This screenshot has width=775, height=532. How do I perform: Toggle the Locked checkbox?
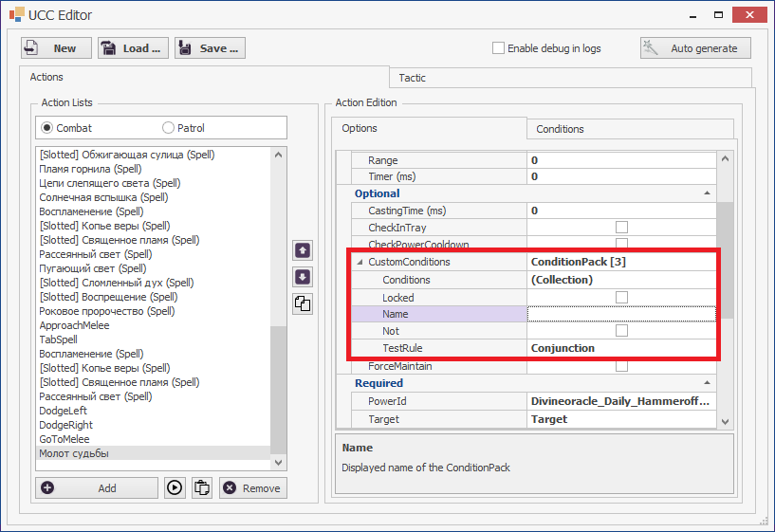(621, 298)
